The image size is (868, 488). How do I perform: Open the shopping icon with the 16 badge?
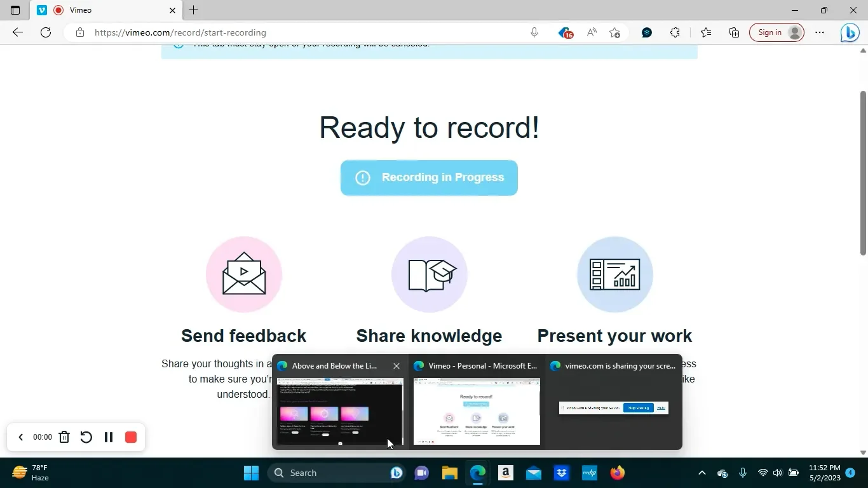[x=565, y=32]
